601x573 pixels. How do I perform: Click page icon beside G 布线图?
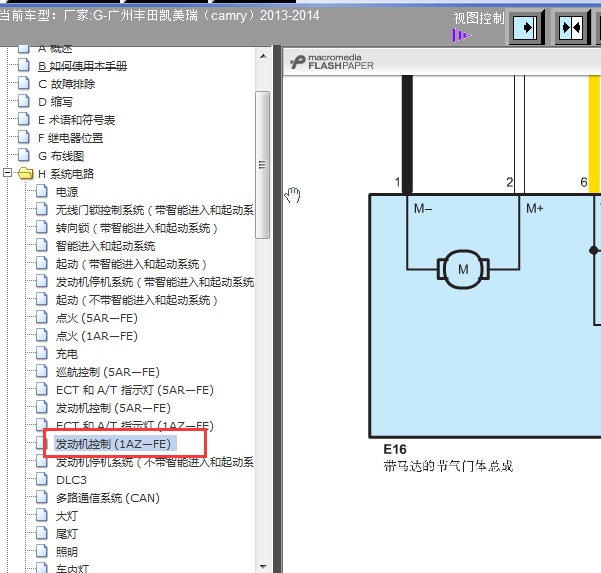coord(23,155)
